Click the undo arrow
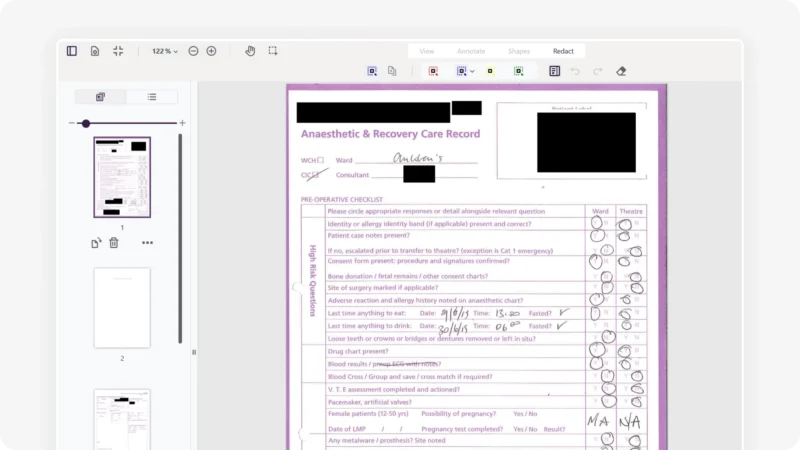Viewport: 800px width, 450px height. pos(575,71)
